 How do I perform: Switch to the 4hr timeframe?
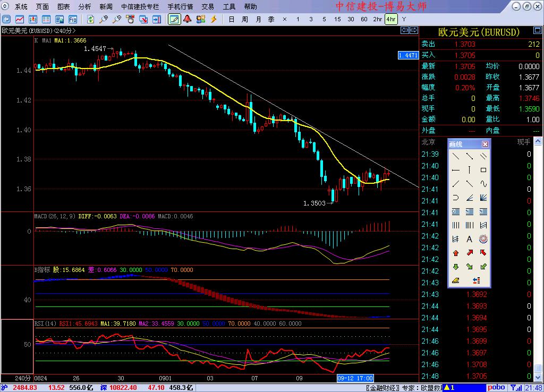coord(391,19)
